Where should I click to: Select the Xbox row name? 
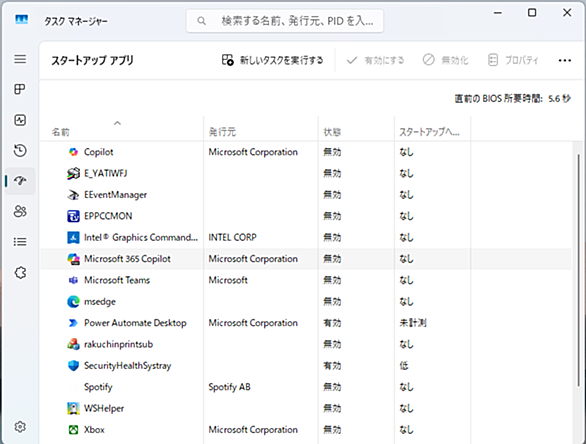point(94,430)
